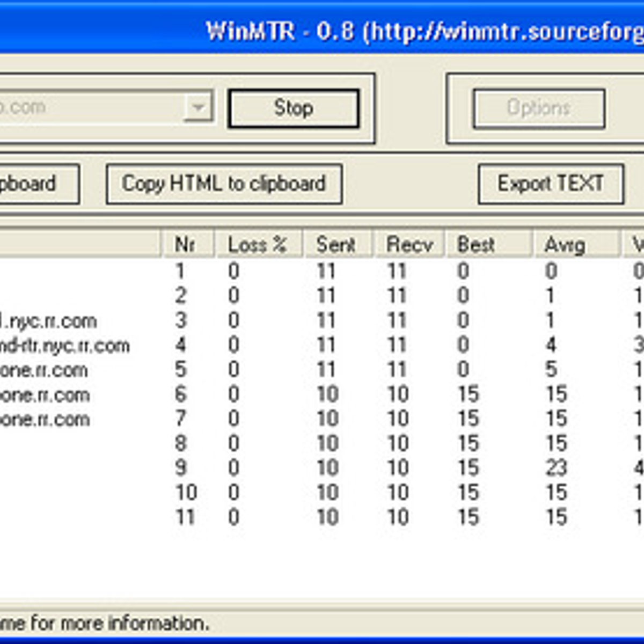Sort by the Loss % column header

click(259, 245)
